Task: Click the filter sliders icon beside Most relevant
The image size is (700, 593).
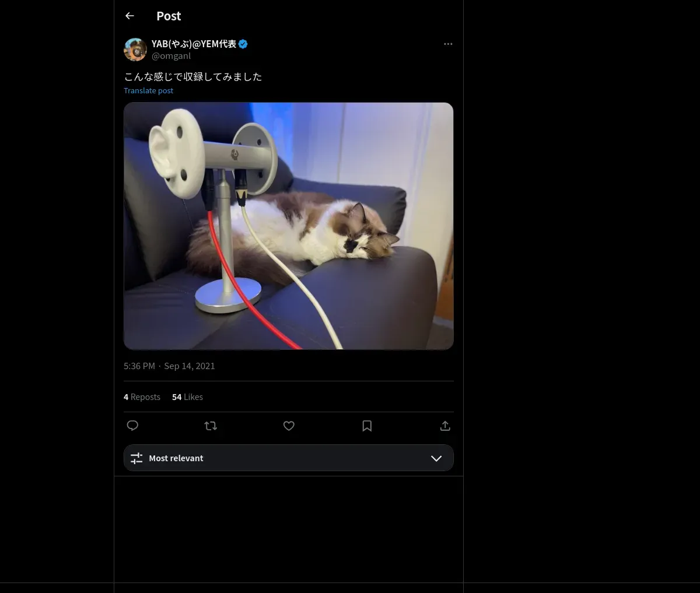Action: pos(136,458)
